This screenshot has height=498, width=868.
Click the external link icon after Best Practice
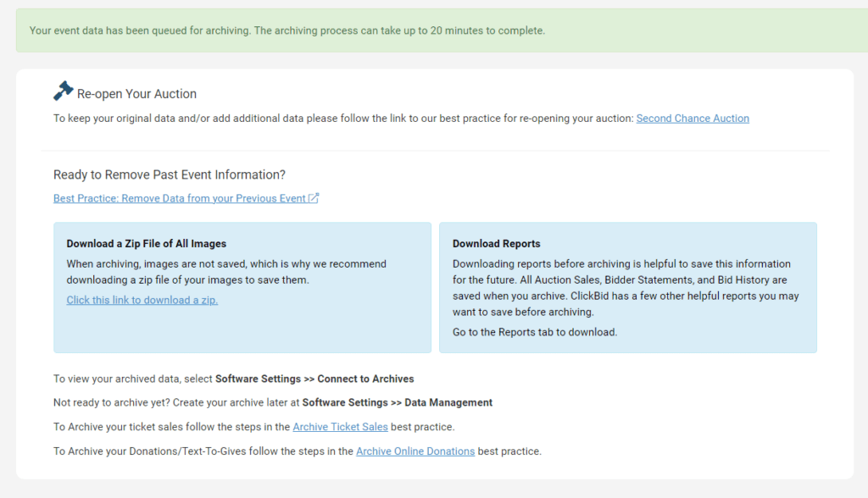click(x=314, y=198)
